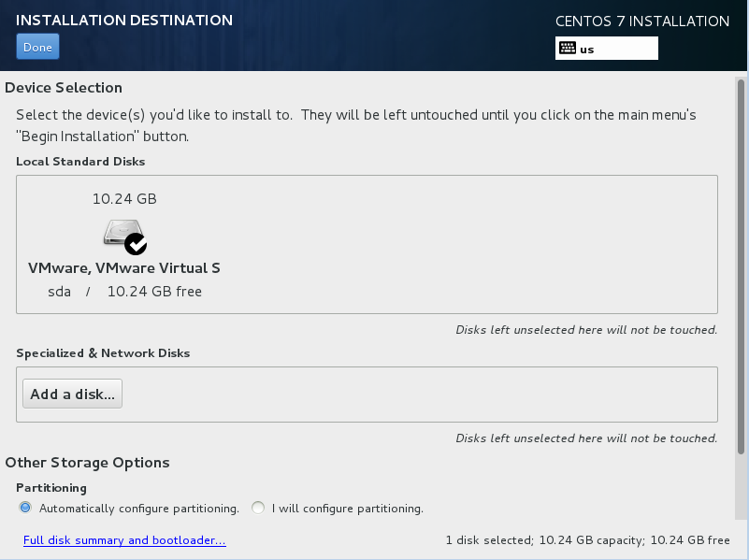Click the '10.24 GB' capacity label above the disk
This screenshot has height=560, width=749.
123,198
